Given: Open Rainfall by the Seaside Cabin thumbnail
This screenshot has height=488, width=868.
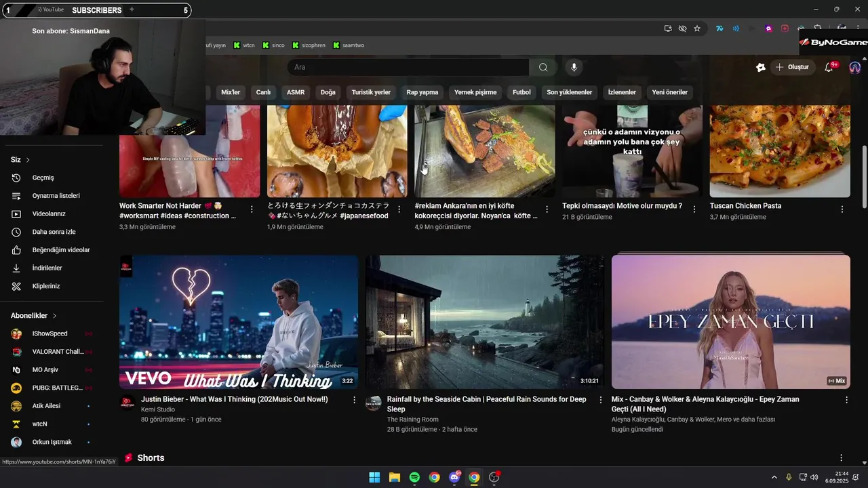Looking at the screenshot, I should pos(485,322).
